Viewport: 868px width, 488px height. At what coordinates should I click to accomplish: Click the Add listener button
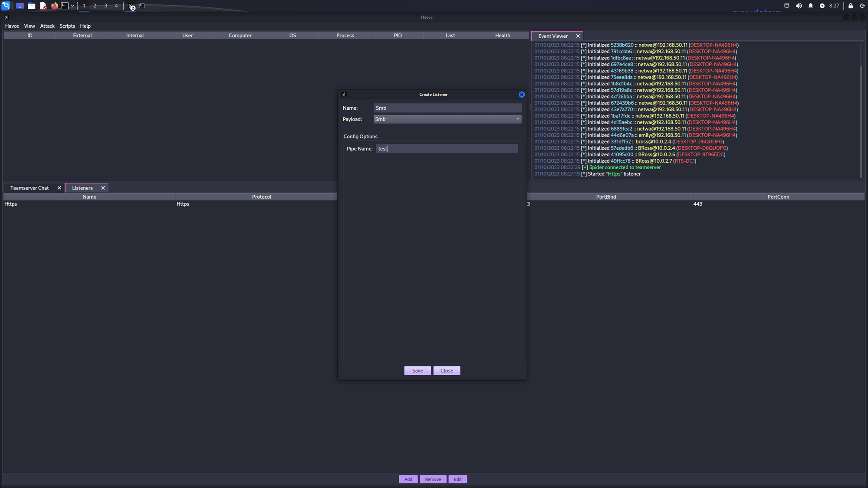pyautogui.click(x=408, y=479)
